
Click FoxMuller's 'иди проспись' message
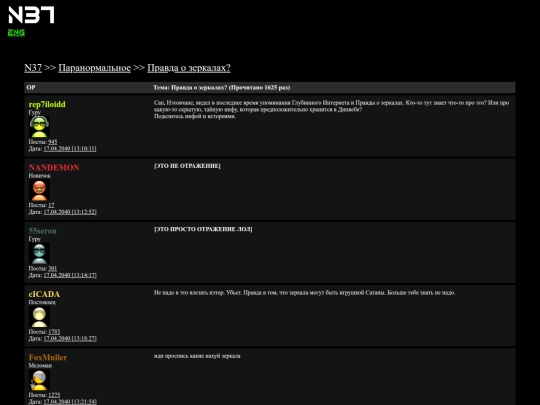click(x=197, y=356)
